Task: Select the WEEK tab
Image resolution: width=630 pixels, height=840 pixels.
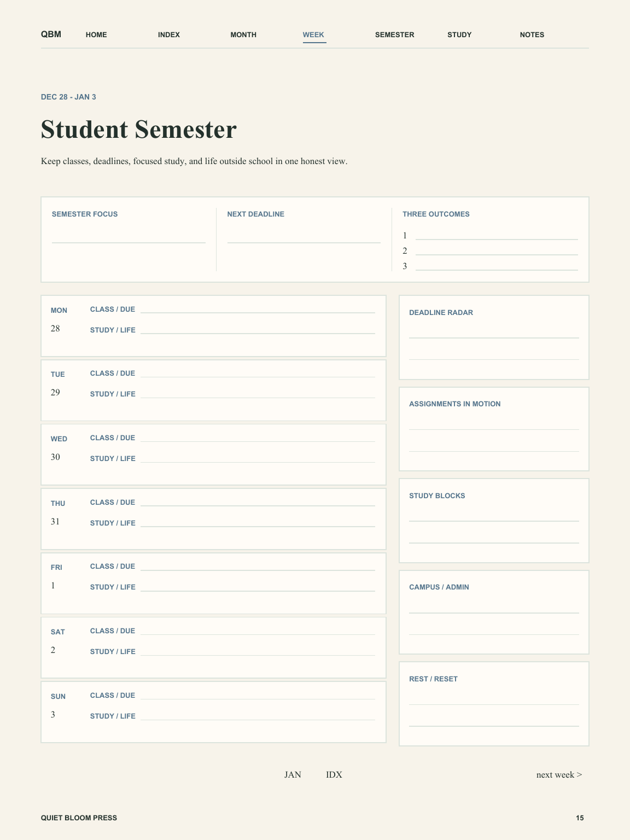Action: [x=314, y=34]
